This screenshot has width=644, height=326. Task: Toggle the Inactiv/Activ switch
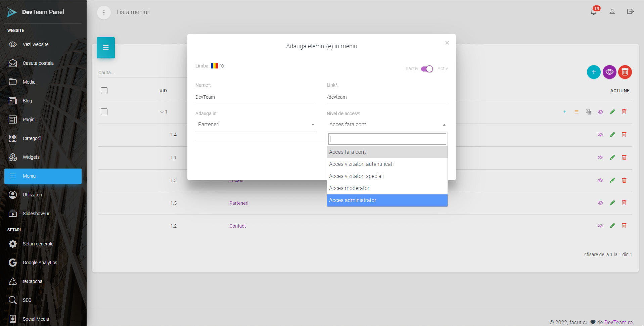[x=427, y=69]
